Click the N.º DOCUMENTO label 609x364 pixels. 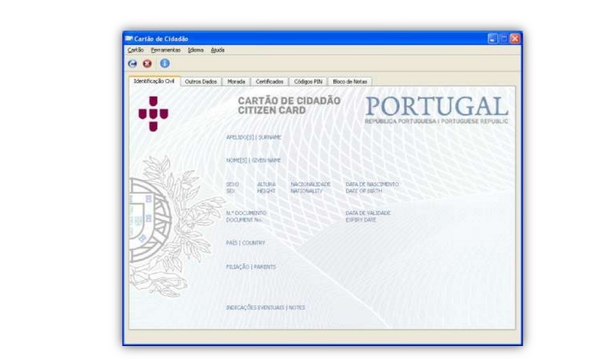pos(246,213)
